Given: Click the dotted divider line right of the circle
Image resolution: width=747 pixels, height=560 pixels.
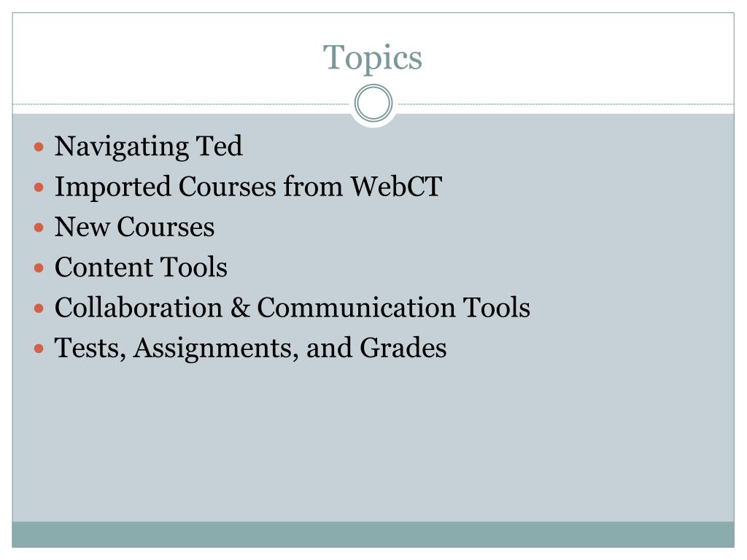Looking at the screenshot, I should click(x=566, y=104).
